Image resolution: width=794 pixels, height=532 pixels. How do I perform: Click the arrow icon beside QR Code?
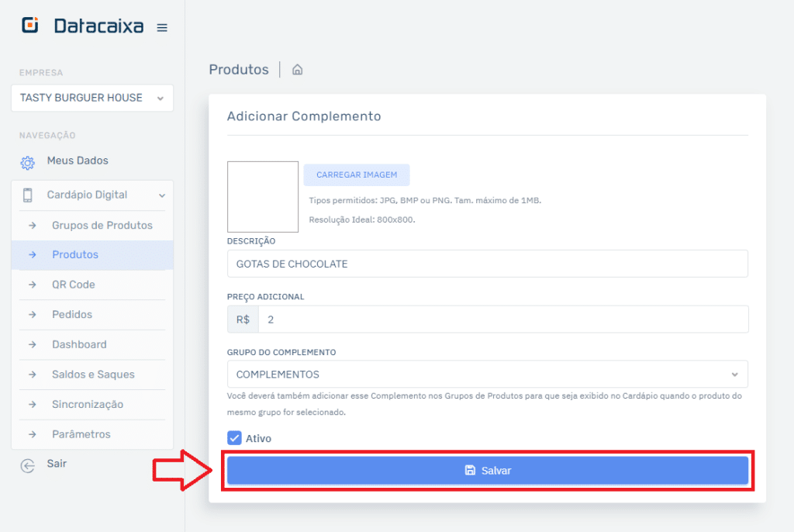click(x=33, y=285)
